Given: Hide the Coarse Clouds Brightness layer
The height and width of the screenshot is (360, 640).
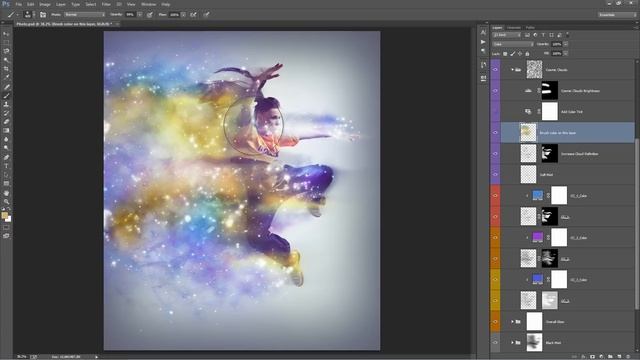Looking at the screenshot, I should 495,91.
